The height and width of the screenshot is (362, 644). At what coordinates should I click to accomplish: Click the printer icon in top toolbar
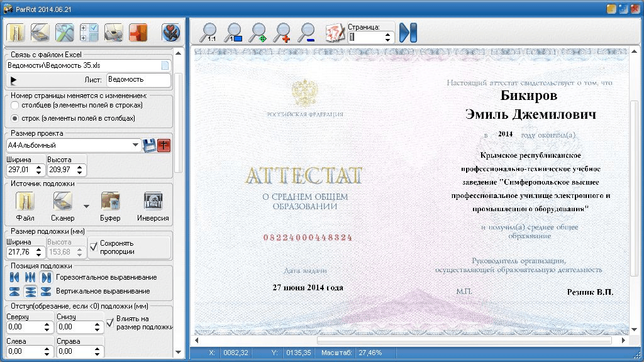click(x=113, y=32)
